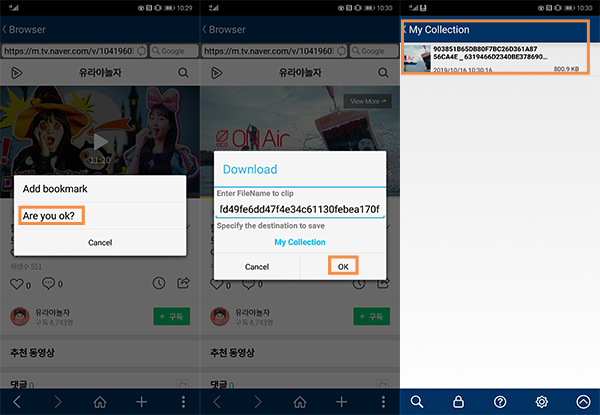Cancel the Download dialog

coord(257,267)
